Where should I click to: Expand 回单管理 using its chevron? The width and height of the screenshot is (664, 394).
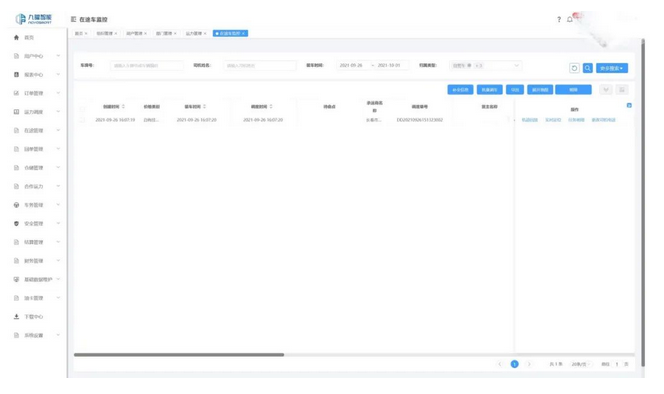[58, 149]
